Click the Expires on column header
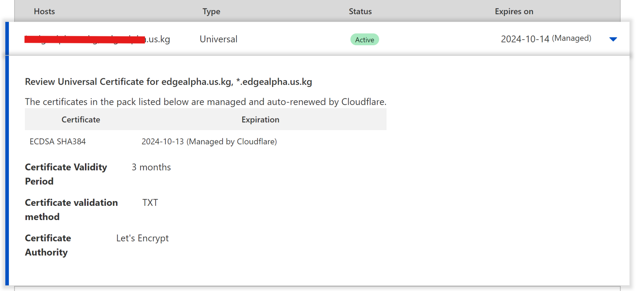 tap(514, 11)
